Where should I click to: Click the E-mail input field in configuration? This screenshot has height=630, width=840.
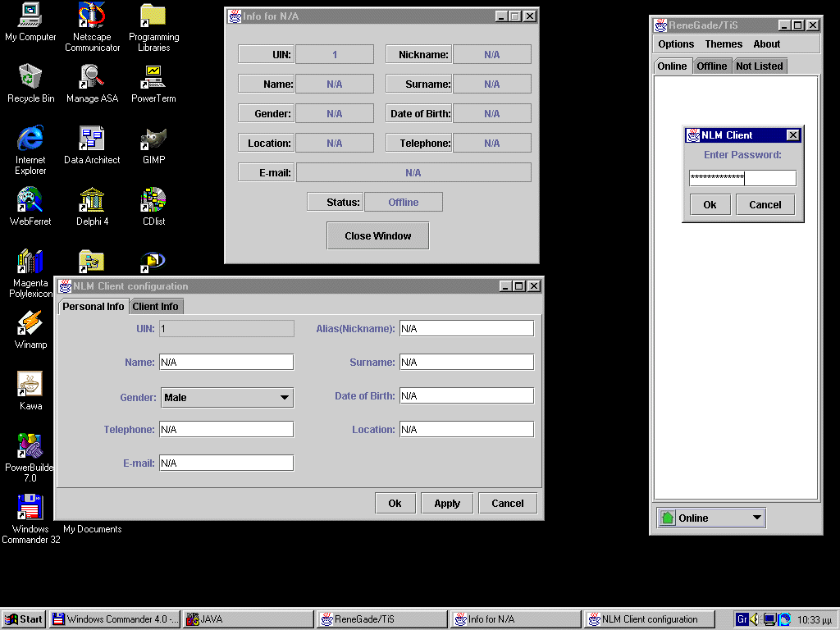click(x=226, y=463)
